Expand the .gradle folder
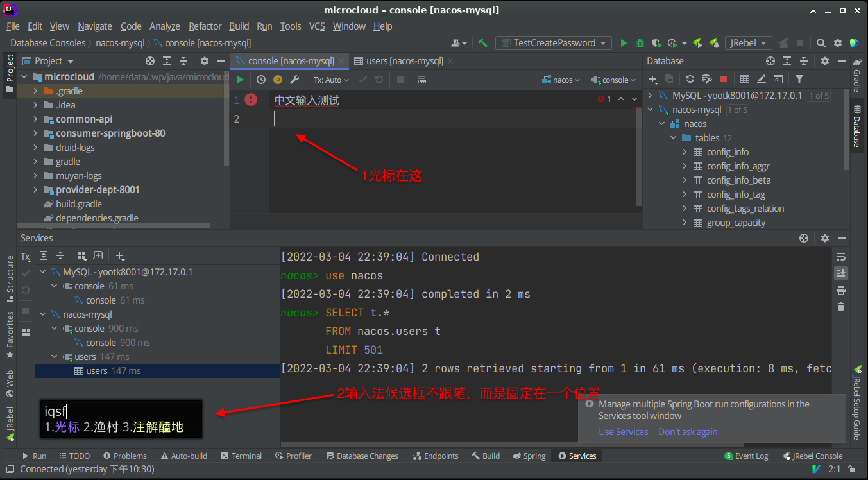868x480 pixels. 36,91
